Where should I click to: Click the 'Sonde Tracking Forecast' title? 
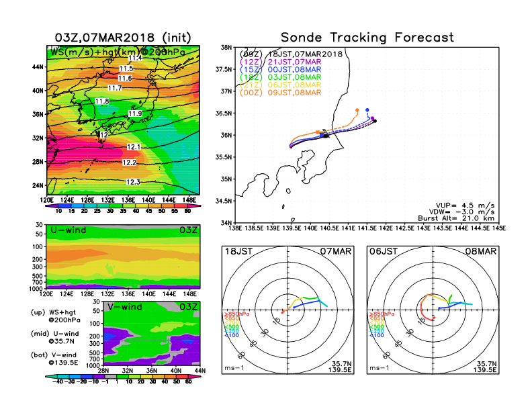pos(367,38)
